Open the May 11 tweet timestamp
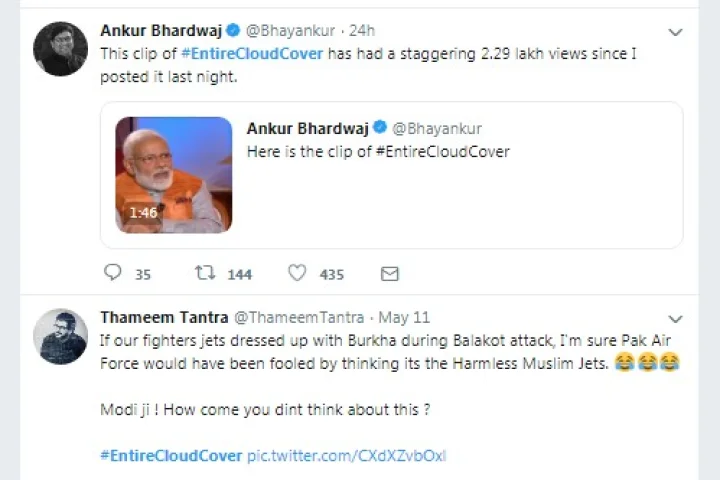Viewport: 720px width, 480px height. point(404,317)
